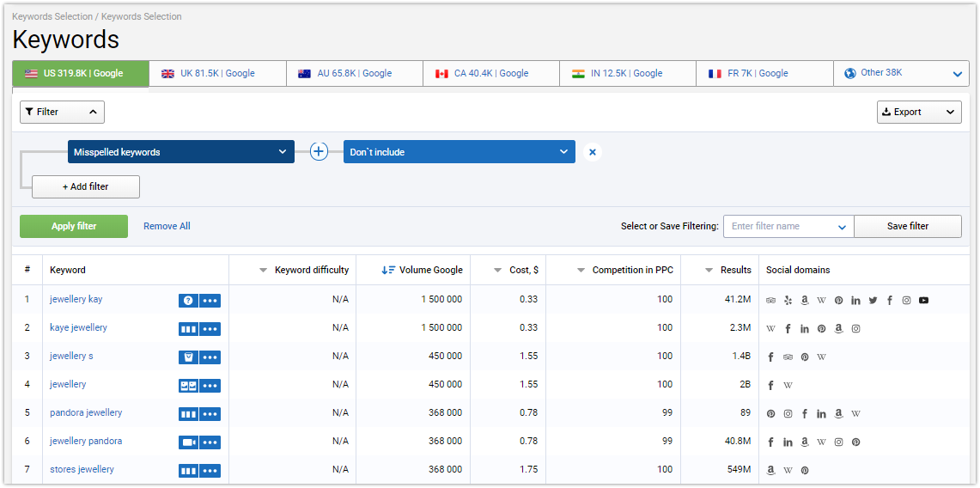The height and width of the screenshot is (488, 980).
Task: Open the Export dropdown
Action: (919, 112)
